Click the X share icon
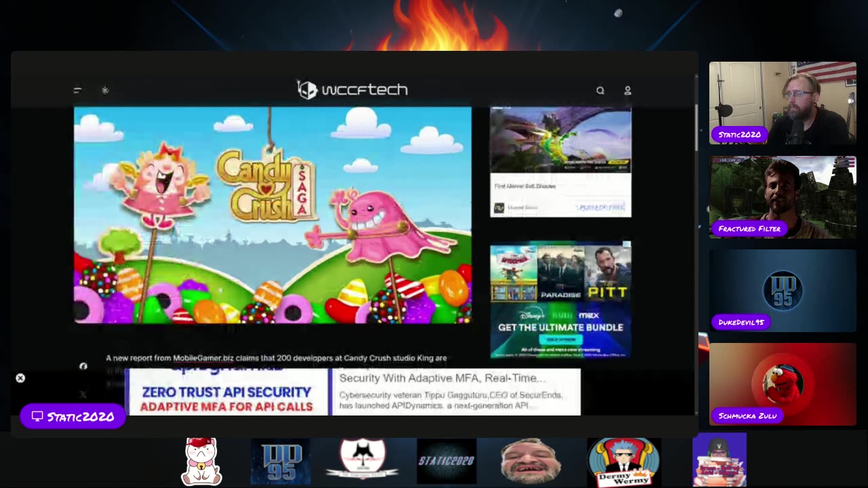 click(x=83, y=394)
